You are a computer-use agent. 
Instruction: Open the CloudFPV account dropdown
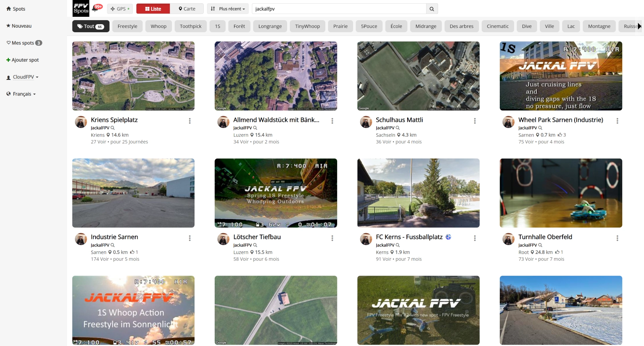(x=23, y=77)
